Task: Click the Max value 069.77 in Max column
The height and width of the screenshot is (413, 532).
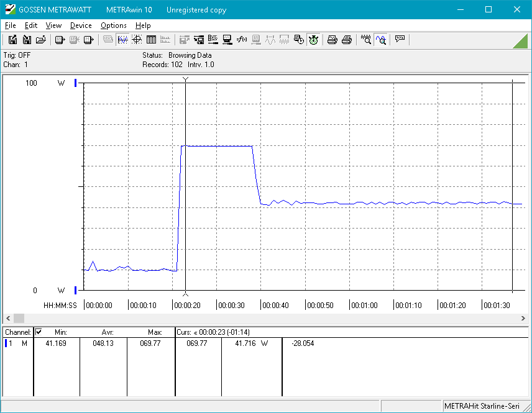Action: coord(150,343)
